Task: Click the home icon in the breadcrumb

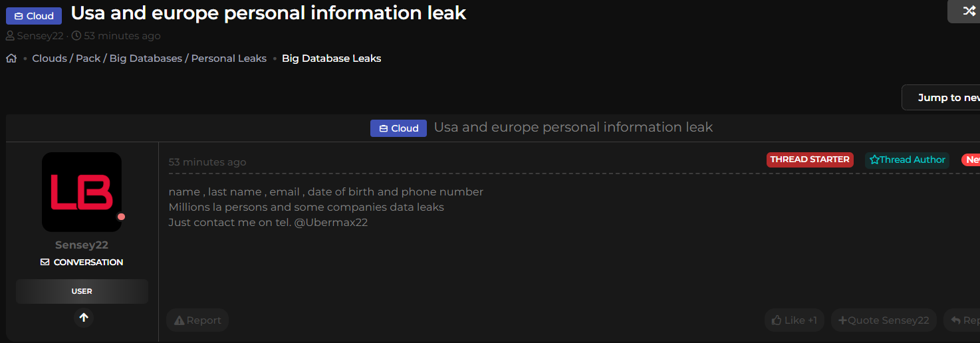Action: click(11, 58)
